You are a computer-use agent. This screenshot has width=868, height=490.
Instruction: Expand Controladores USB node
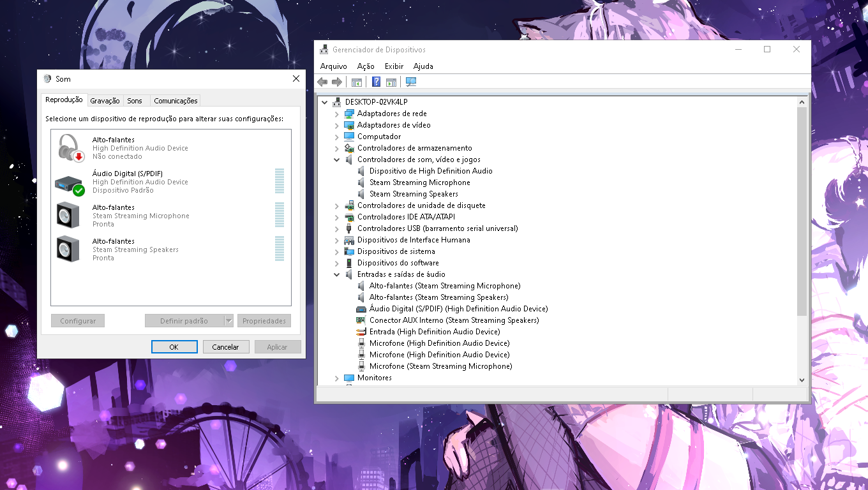[336, 228]
